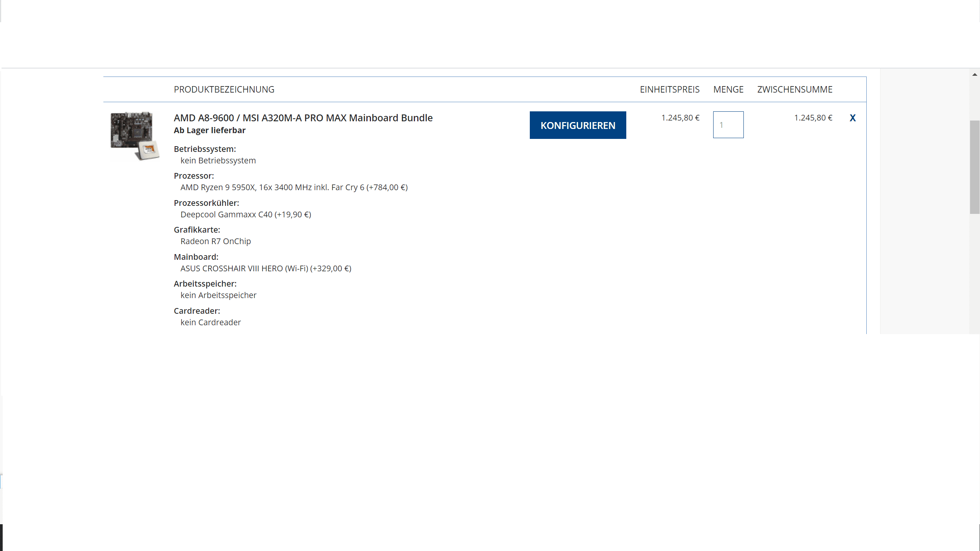
Task: Click the AMD Ryzen 9 5950X processor entry
Action: tap(294, 187)
